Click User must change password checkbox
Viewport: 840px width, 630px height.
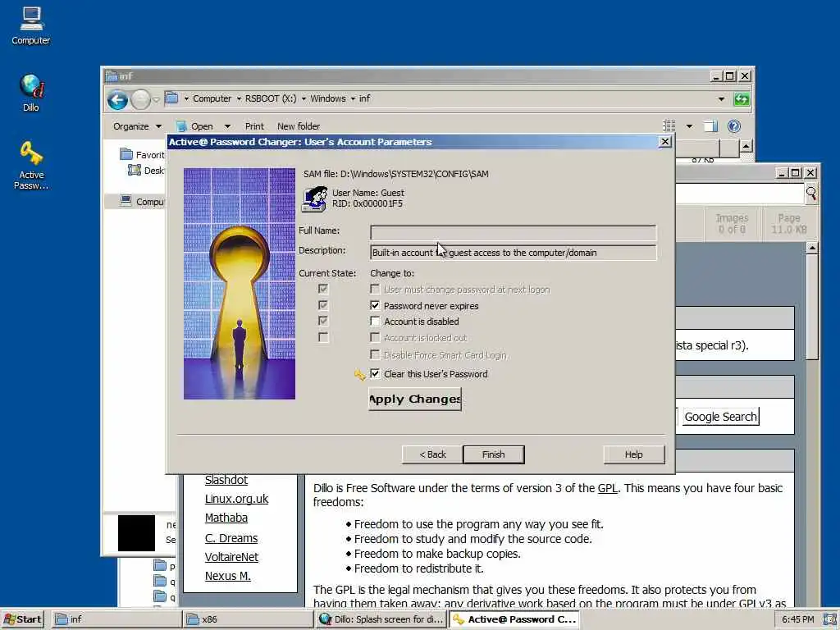[x=375, y=290]
